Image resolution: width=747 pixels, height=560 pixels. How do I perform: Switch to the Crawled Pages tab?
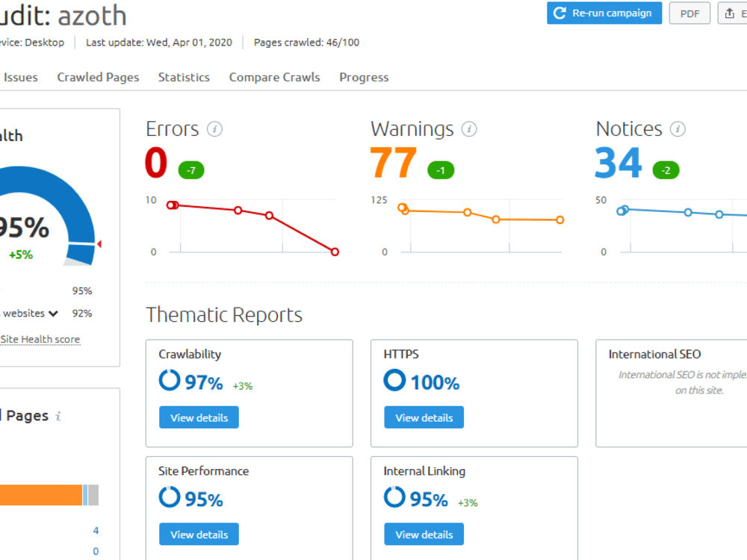pyautogui.click(x=98, y=77)
